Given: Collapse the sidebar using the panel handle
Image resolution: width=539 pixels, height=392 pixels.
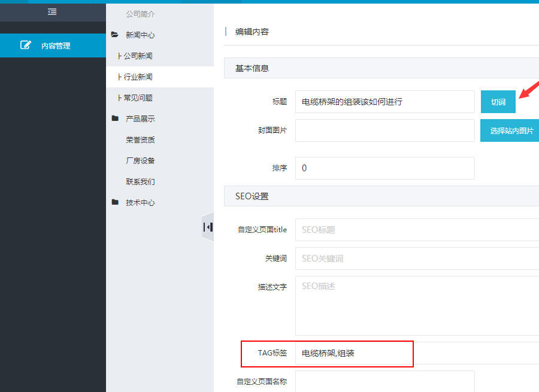Looking at the screenshot, I should tap(208, 227).
